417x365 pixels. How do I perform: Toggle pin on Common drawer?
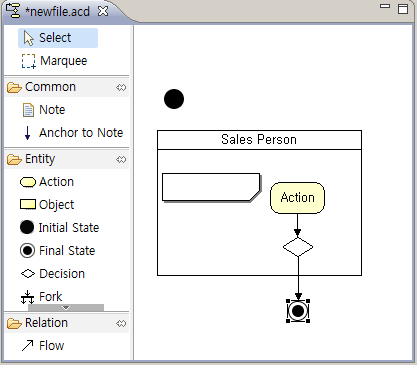(121, 87)
